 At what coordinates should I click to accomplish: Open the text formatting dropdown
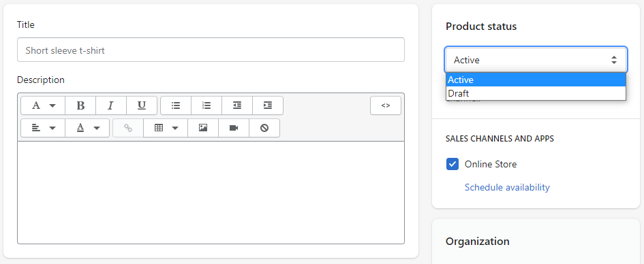(x=43, y=105)
